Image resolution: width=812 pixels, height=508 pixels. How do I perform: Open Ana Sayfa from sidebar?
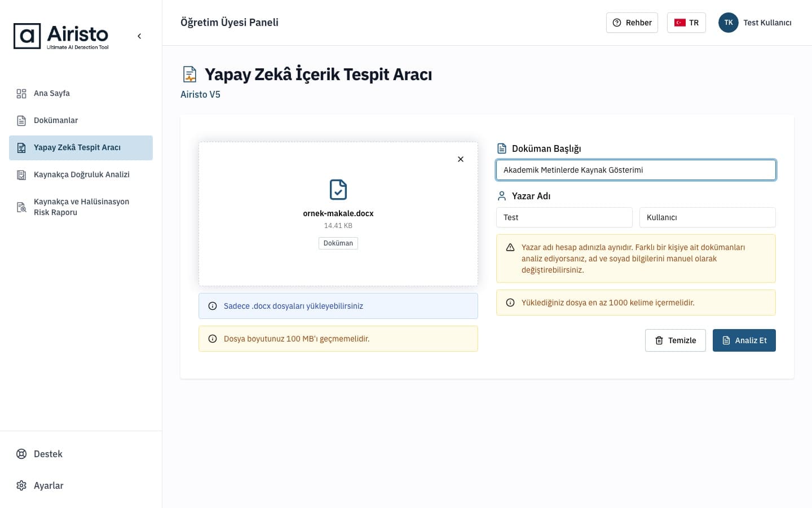[x=81, y=93]
